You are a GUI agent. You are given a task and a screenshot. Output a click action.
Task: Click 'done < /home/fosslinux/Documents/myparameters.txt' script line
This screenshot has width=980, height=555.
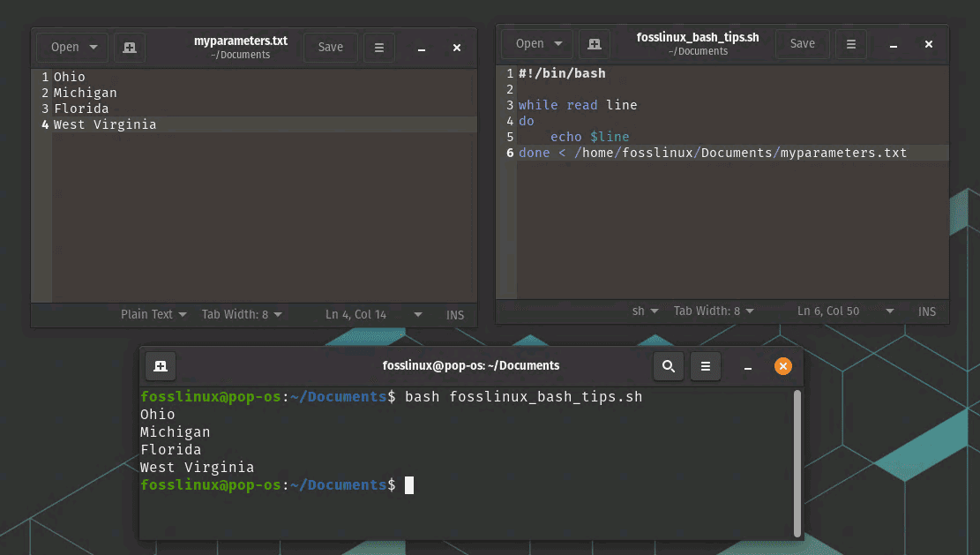click(x=713, y=153)
